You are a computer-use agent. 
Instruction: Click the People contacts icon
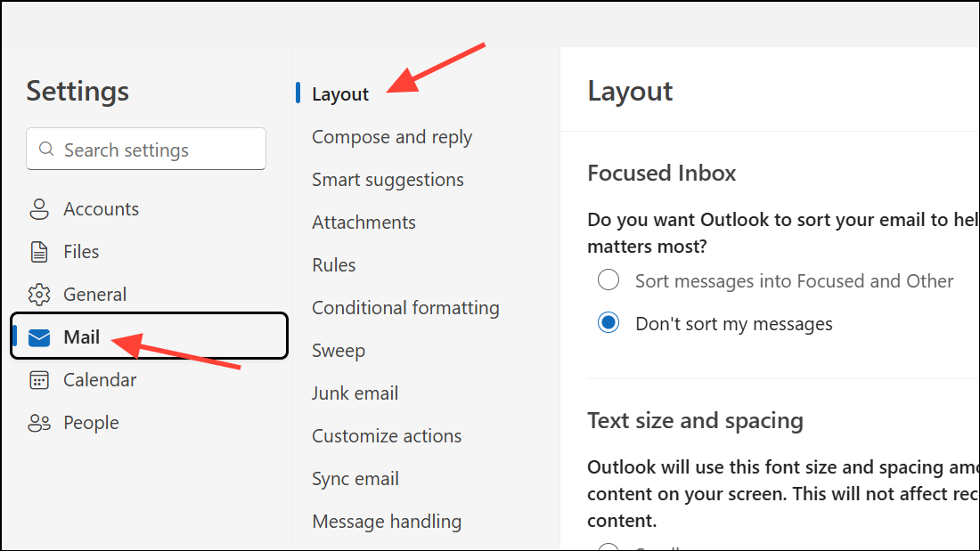[x=38, y=423]
